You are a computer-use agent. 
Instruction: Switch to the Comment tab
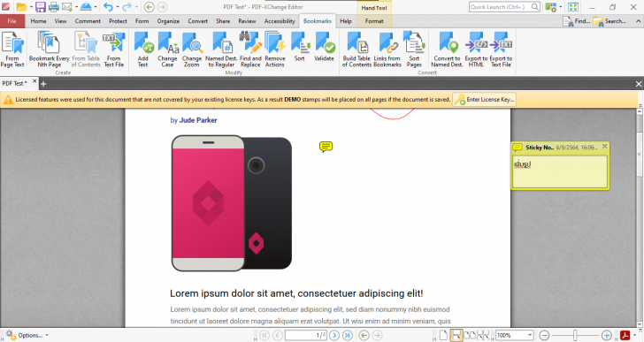pos(88,21)
